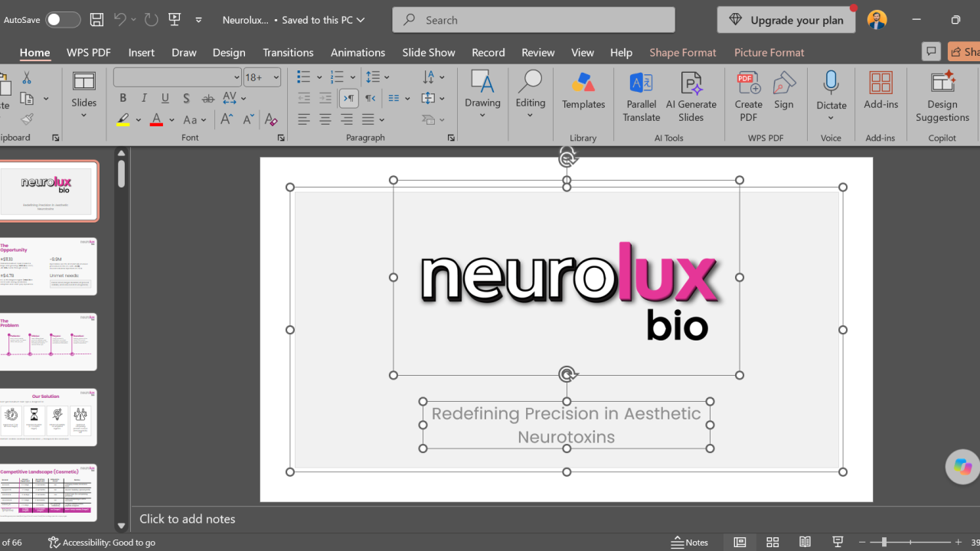Viewport: 980px width, 551px height.
Task: Open AI Generate Slides
Action: tap(691, 96)
